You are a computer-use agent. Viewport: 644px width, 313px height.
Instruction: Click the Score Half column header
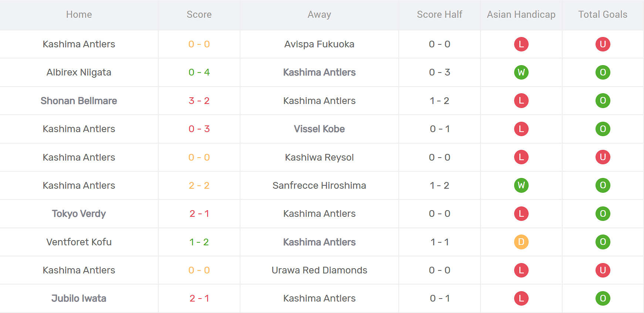439,14
